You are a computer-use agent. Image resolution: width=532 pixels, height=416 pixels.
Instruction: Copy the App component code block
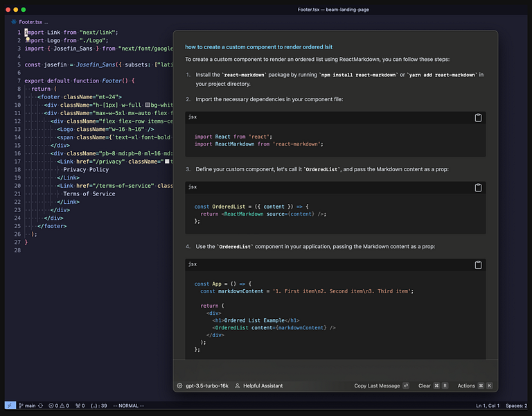[478, 265]
